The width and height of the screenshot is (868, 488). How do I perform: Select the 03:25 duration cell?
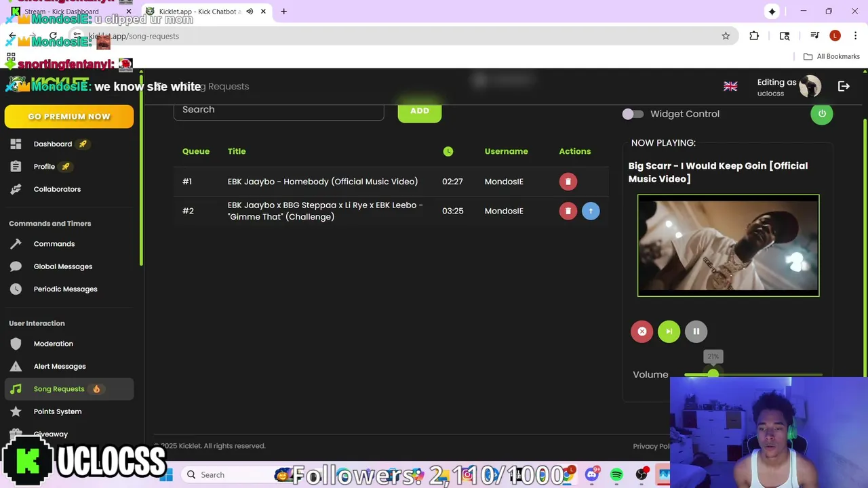coord(453,211)
